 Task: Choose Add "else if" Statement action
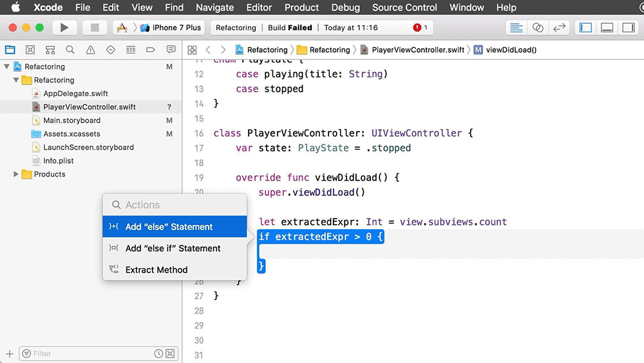click(x=175, y=248)
